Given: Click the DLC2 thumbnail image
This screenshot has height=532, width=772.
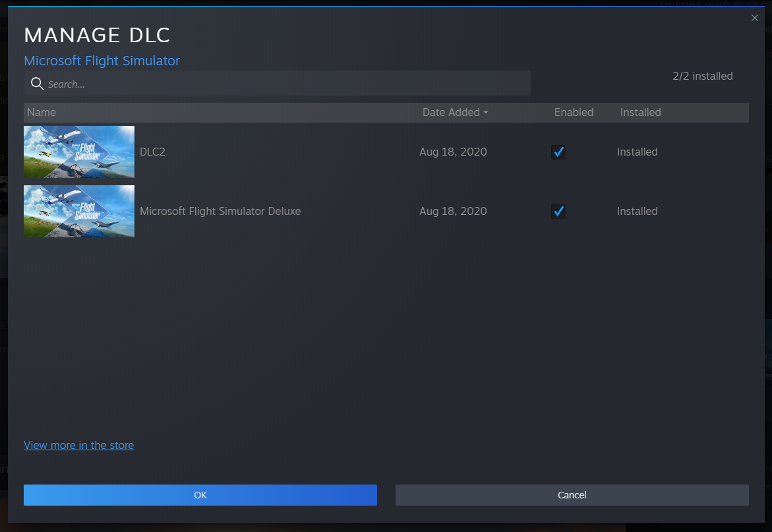Looking at the screenshot, I should click(79, 152).
